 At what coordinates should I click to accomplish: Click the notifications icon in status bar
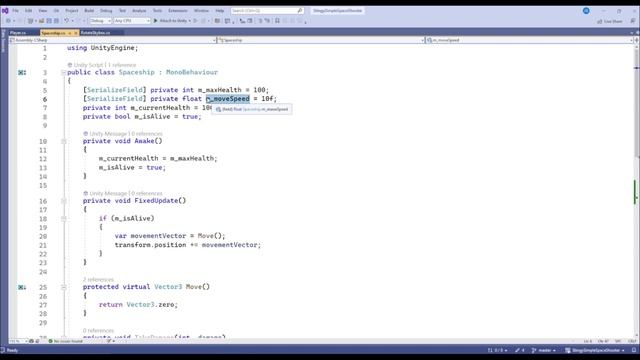pyautogui.click(x=634, y=350)
